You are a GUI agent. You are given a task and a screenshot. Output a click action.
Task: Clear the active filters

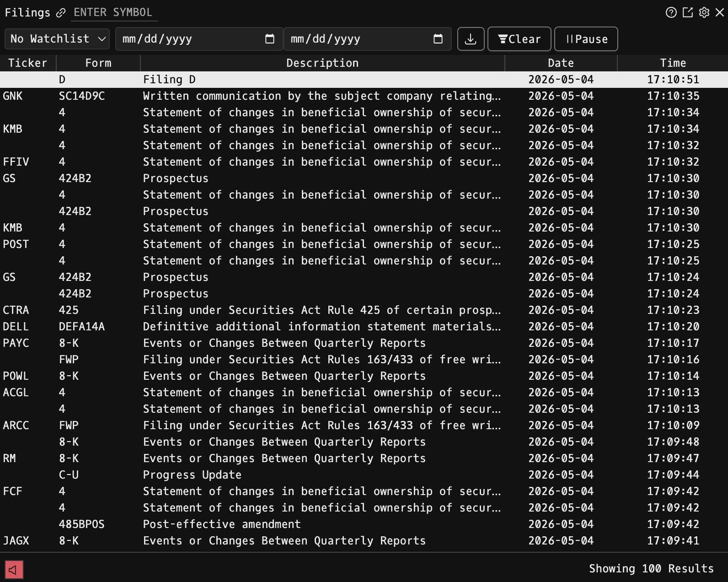tap(519, 39)
